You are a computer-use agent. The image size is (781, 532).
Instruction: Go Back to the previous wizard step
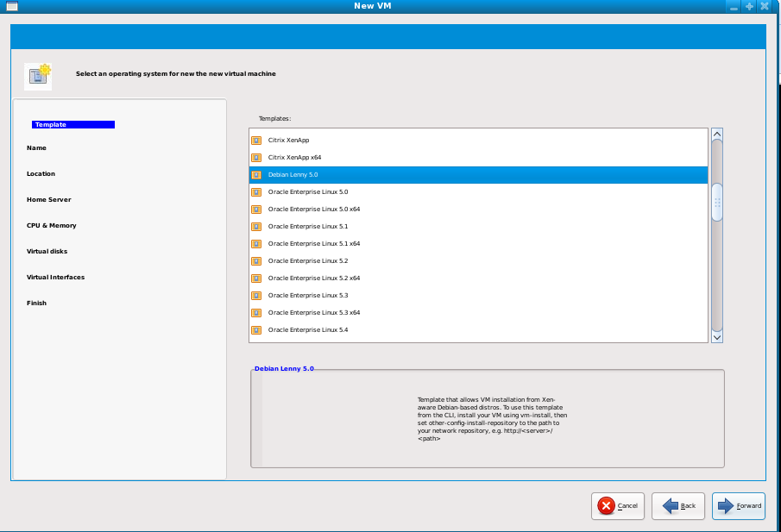coord(678,506)
